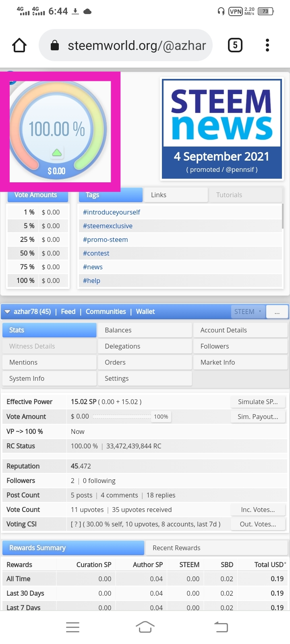Click the Out. Votes... button
Viewport: 290px width, 644px height.
[258, 524]
